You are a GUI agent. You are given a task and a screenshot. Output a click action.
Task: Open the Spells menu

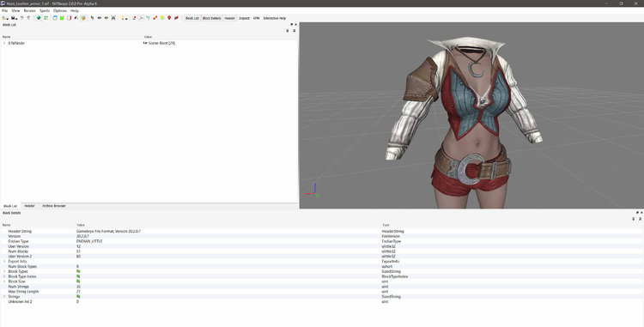[x=45, y=10]
